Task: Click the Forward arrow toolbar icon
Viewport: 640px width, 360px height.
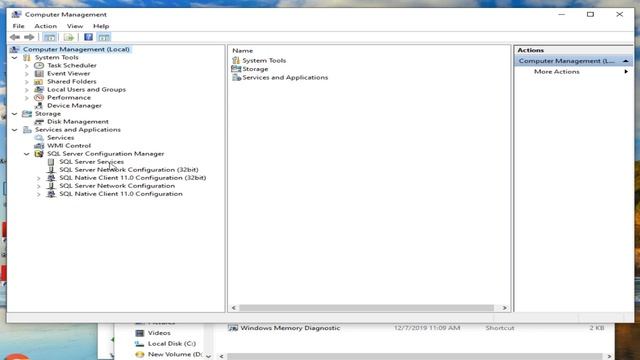Action: coord(29,37)
